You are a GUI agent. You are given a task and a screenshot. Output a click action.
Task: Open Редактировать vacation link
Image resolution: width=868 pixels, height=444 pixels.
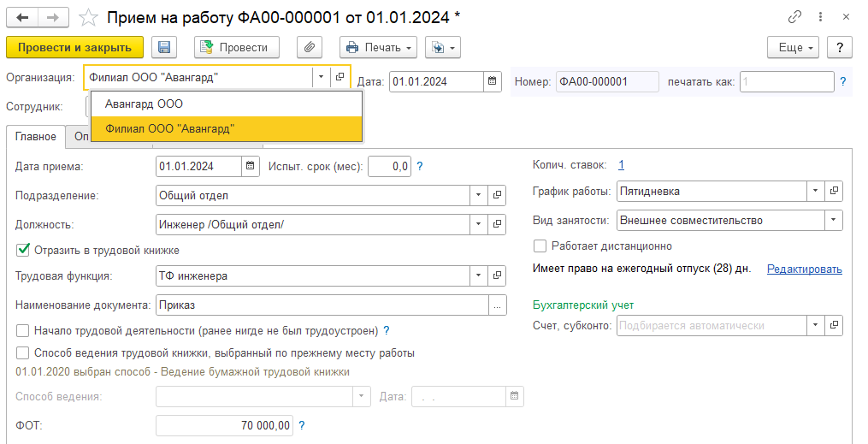(805, 269)
